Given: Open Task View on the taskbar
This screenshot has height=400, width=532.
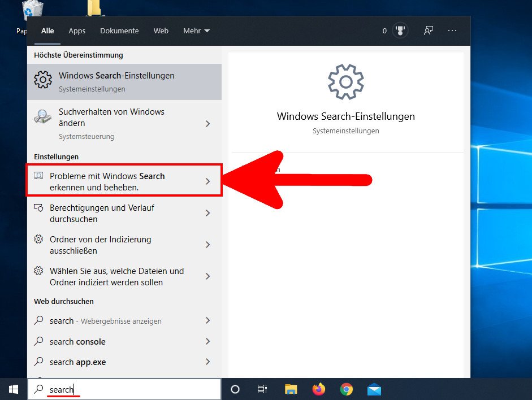Looking at the screenshot, I should pyautogui.click(x=262, y=389).
